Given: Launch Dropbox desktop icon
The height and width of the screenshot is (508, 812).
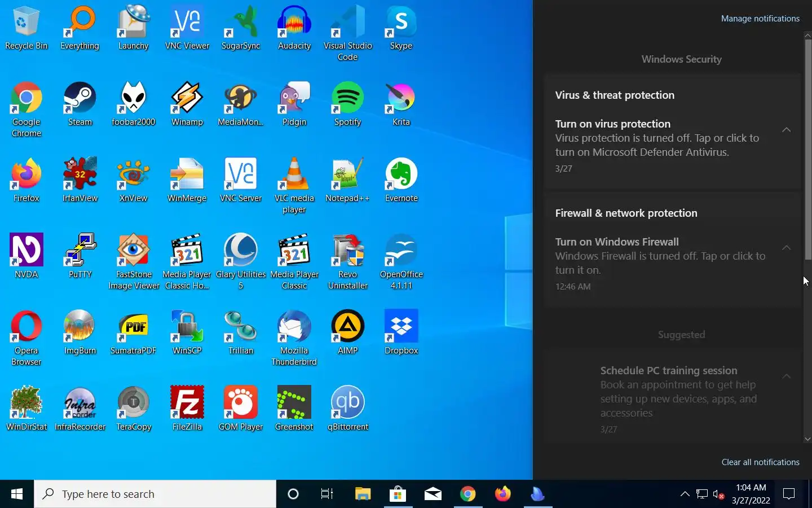Looking at the screenshot, I should click(x=401, y=333).
